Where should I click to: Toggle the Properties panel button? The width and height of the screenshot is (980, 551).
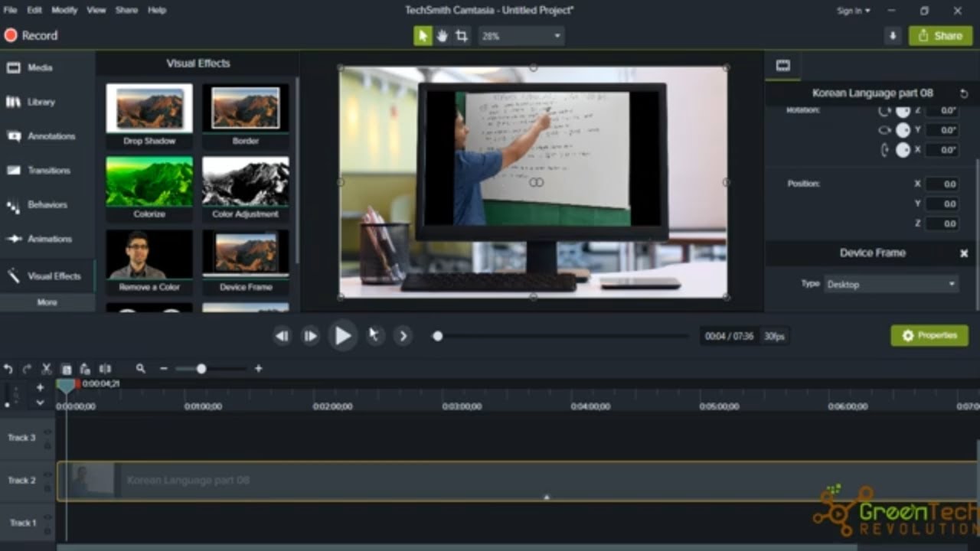coord(929,335)
